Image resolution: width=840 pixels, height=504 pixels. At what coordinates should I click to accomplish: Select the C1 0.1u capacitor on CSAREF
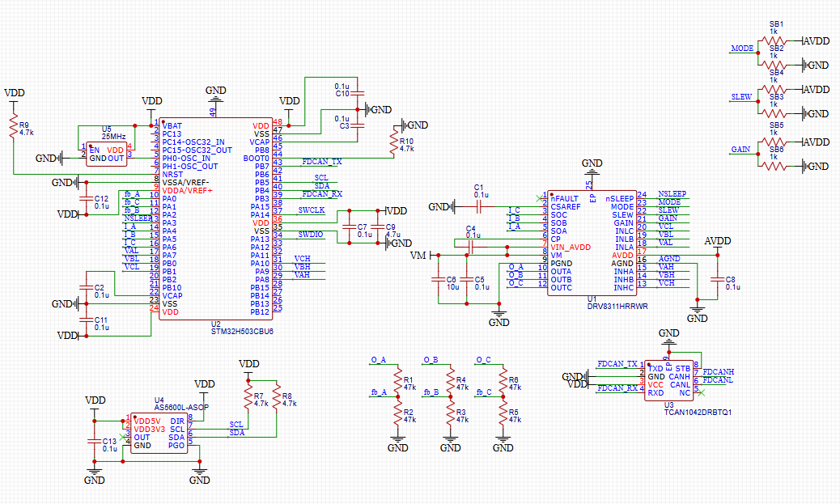click(x=479, y=207)
